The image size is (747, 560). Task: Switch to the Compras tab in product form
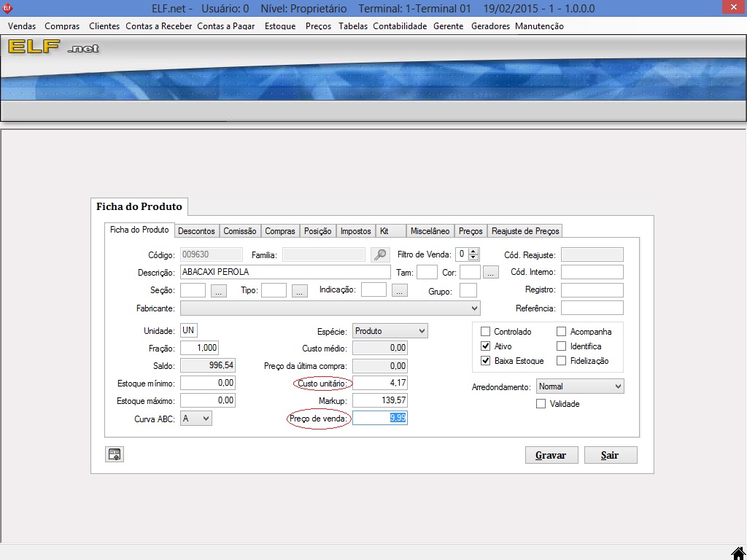[x=280, y=231]
